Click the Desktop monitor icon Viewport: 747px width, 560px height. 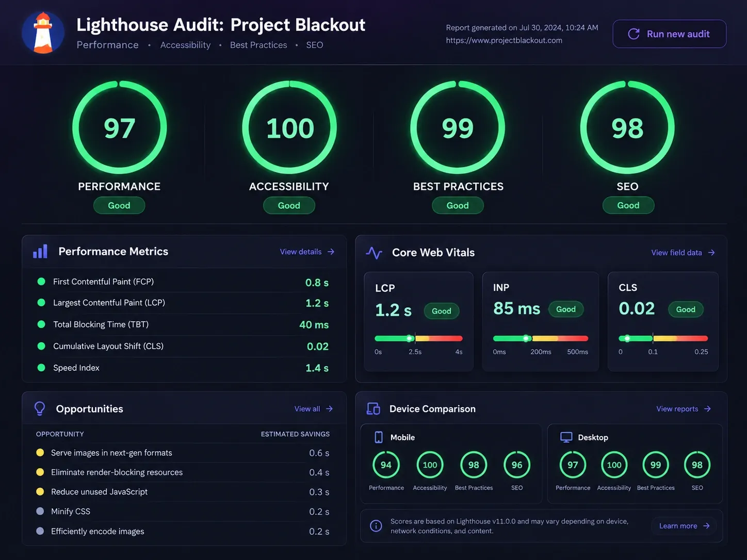coord(566,437)
